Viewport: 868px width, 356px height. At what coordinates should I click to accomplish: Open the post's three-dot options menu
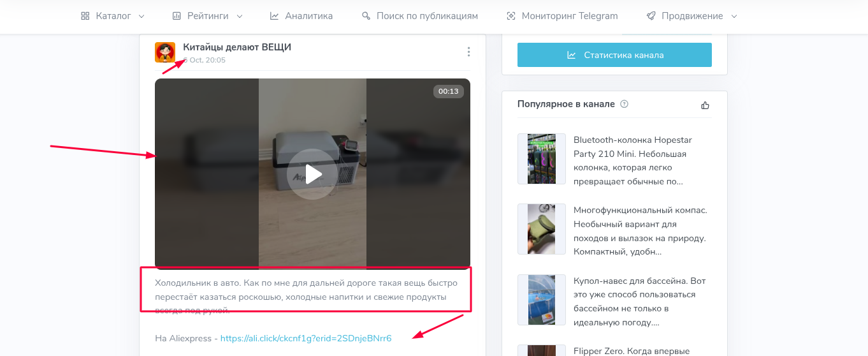[x=468, y=52]
